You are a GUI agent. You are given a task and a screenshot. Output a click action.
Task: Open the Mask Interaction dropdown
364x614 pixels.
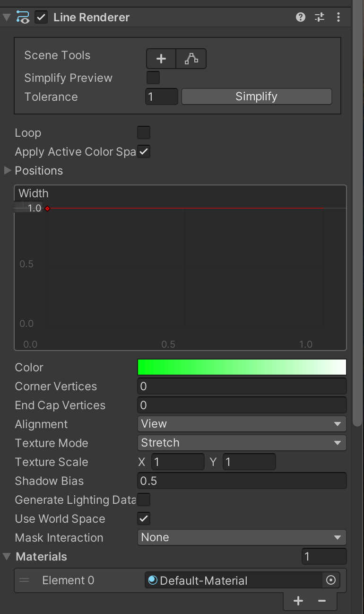pyautogui.click(x=242, y=537)
